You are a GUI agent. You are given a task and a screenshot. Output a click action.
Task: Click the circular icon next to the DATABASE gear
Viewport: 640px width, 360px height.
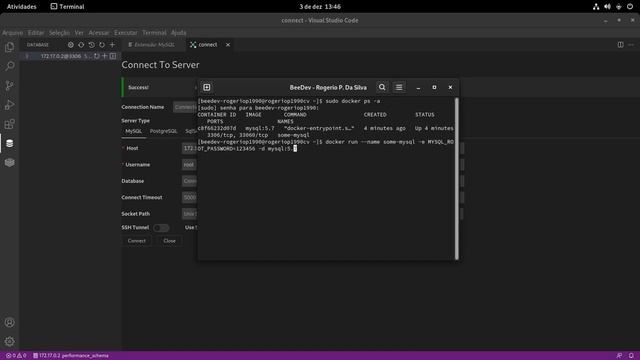(x=81, y=45)
